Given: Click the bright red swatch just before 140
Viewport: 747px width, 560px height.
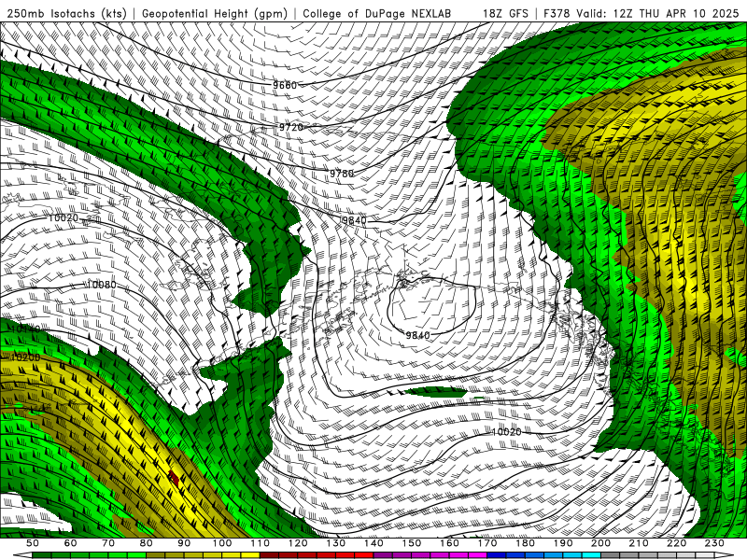Looking at the screenshot, I should [364, 555].
